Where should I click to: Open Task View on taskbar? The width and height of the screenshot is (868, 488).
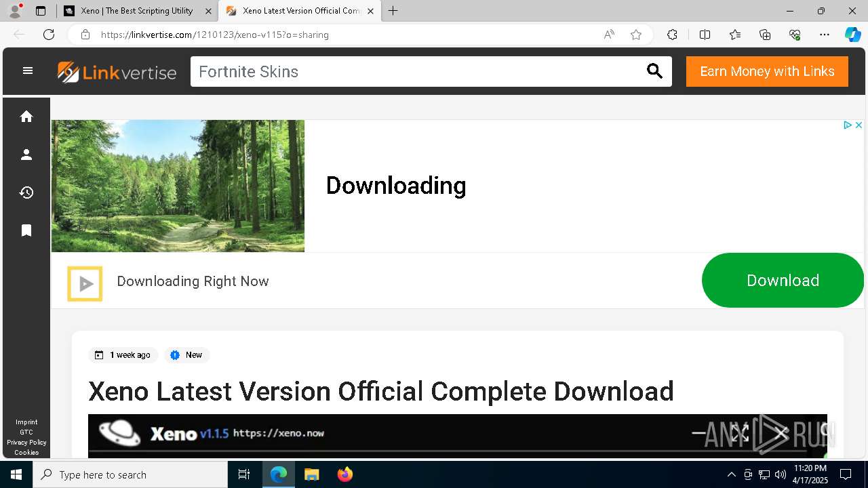pos(244,474)
